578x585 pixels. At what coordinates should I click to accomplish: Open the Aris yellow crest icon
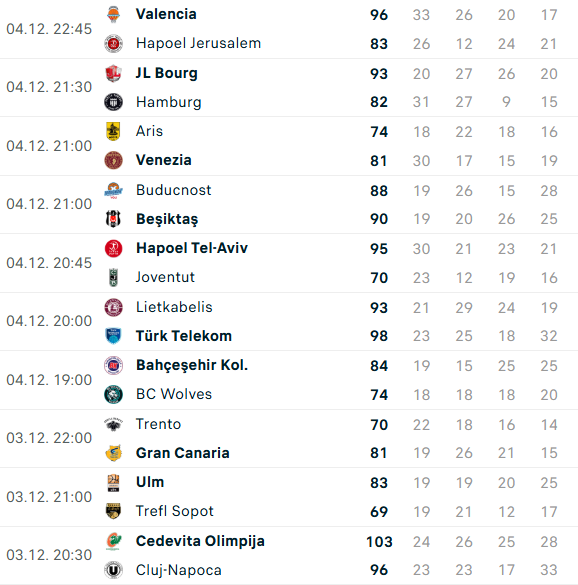pos(113,131)
